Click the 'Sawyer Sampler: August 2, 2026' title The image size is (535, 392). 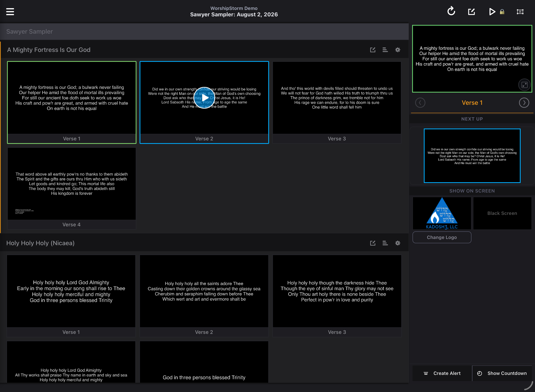coord(234,14)
